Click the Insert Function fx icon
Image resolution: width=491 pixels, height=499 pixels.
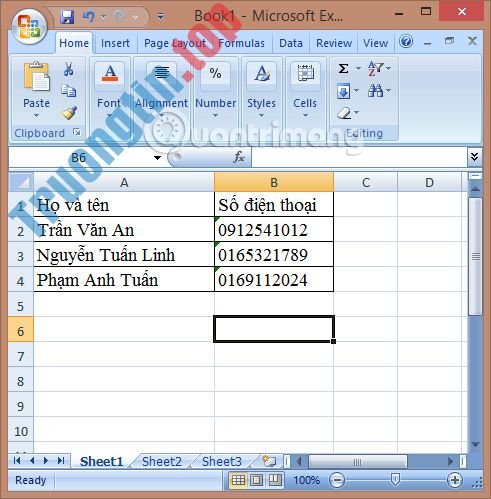click(239, 157)
